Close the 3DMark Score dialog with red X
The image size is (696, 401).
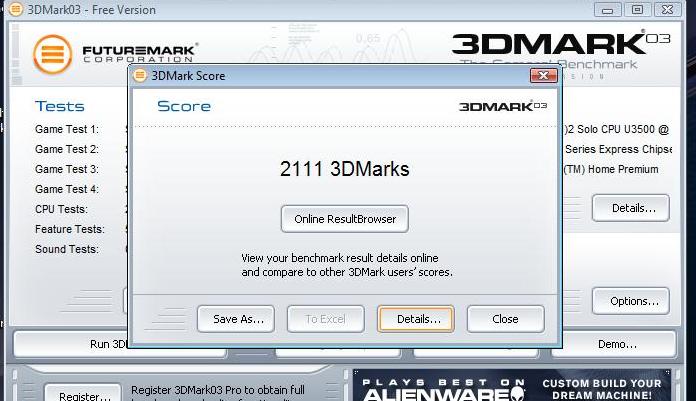pyautogui.click(x=543, y=75)
